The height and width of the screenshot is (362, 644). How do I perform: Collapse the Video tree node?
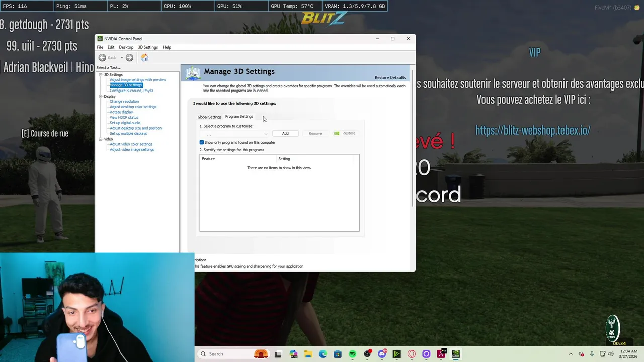[101, 139]
